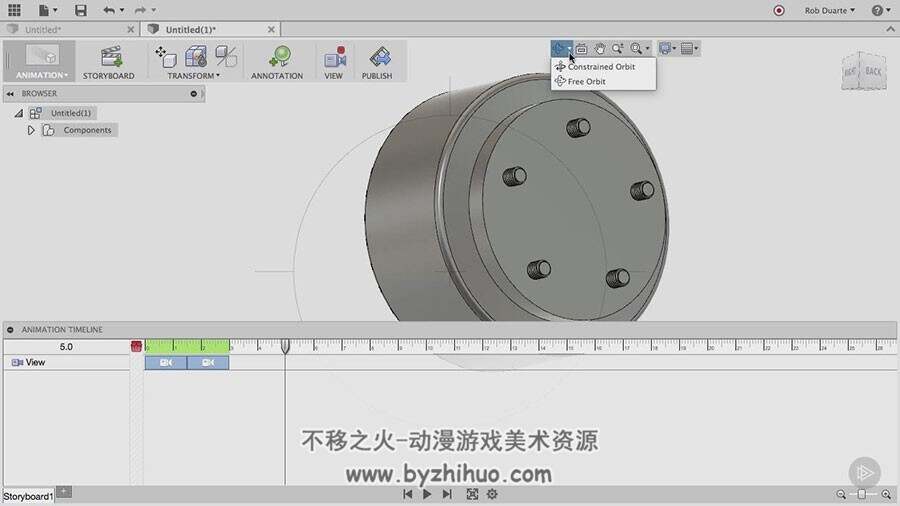Click the 5.0 time value field

[x=66, y=347]
